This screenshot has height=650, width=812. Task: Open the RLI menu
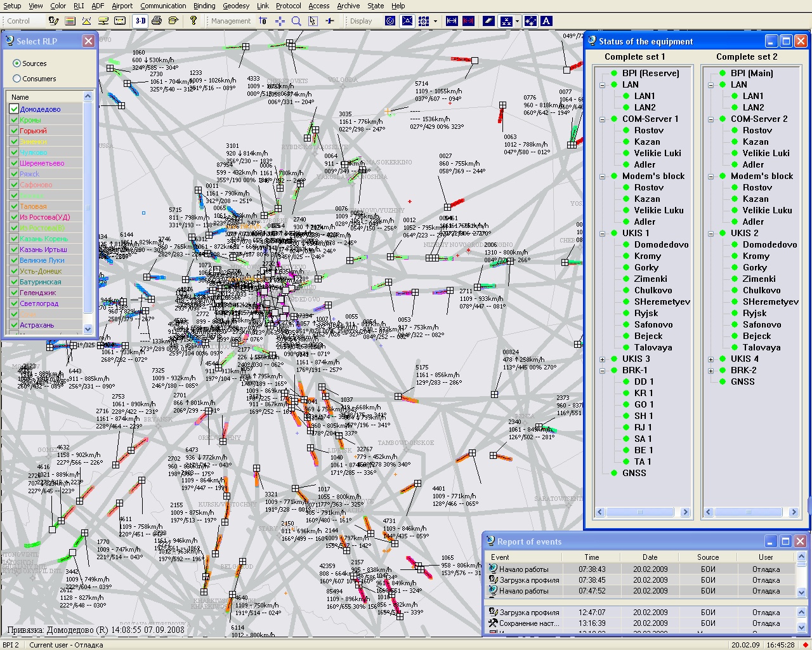point(79,6)
